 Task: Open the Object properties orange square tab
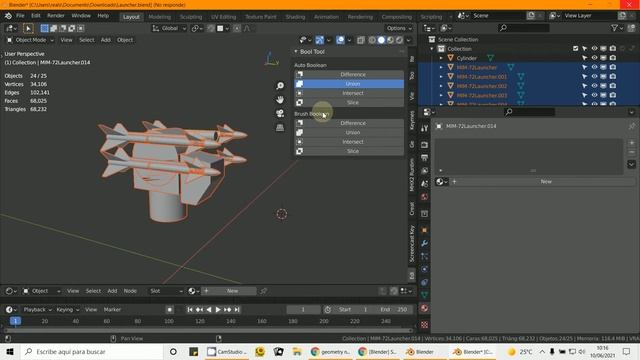[x=424, y=230]
